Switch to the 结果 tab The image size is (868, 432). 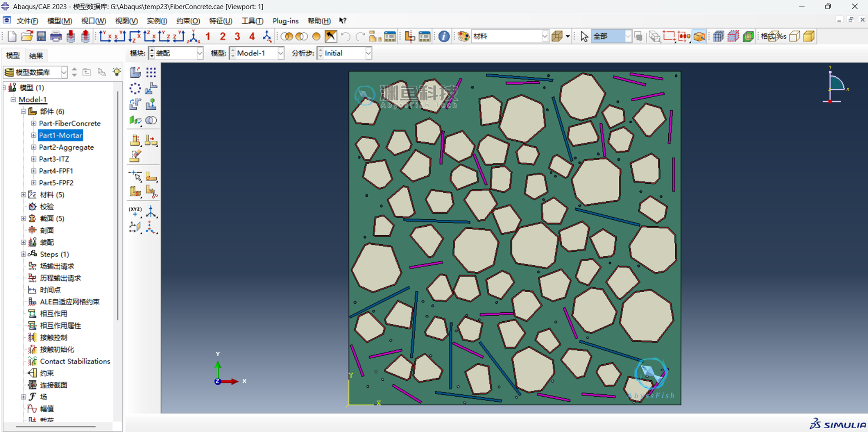point(36,56)
